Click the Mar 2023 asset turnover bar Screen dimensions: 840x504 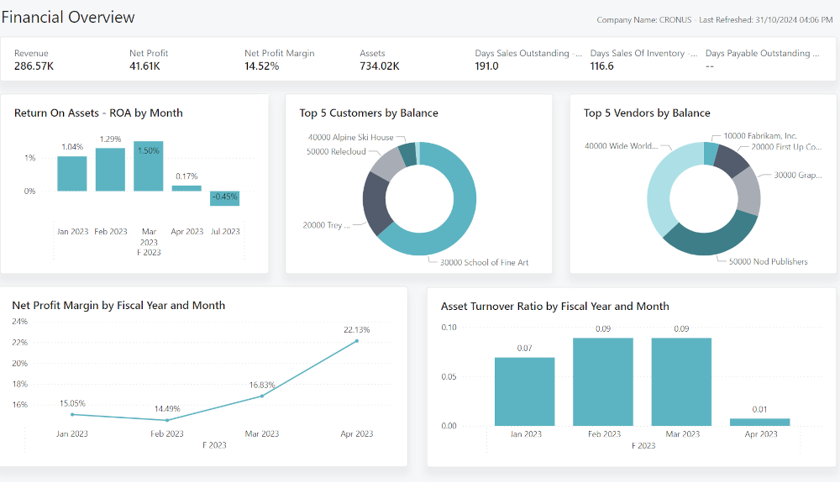point(681,382)
